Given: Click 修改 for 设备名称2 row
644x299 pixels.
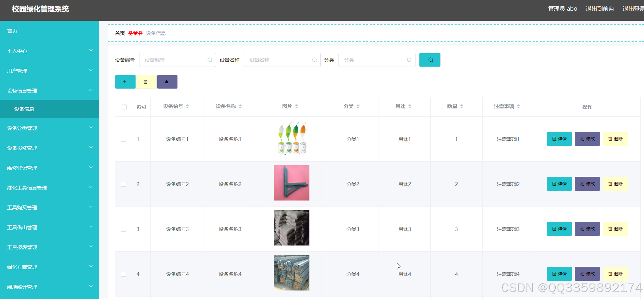Looking at the screenshot, I should [x=587, y=184].
